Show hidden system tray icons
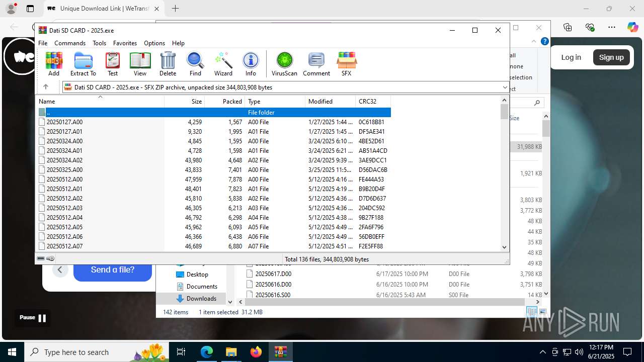Viewport: 644px width, 362px height. (542, 352)
